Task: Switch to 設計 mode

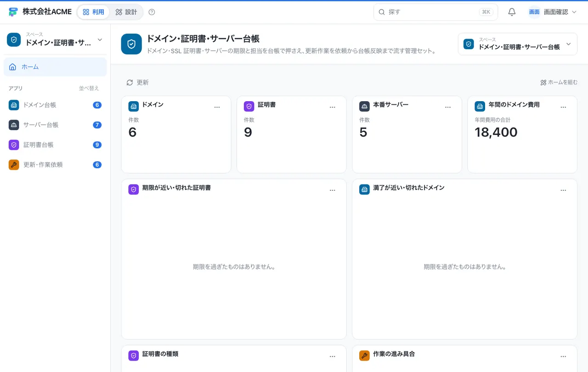Action: (126, 12)
